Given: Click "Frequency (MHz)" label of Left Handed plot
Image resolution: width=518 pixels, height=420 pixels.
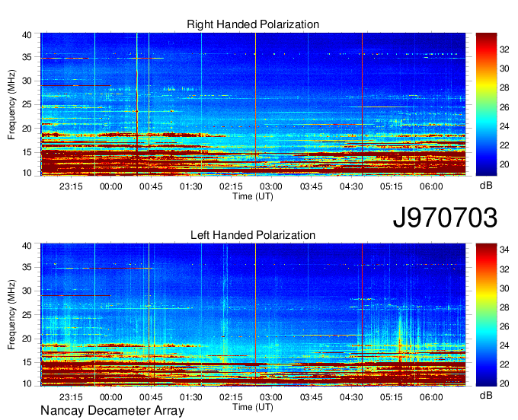Looking at the screenshot, I should pyautogui.click(x=11, y=315).
